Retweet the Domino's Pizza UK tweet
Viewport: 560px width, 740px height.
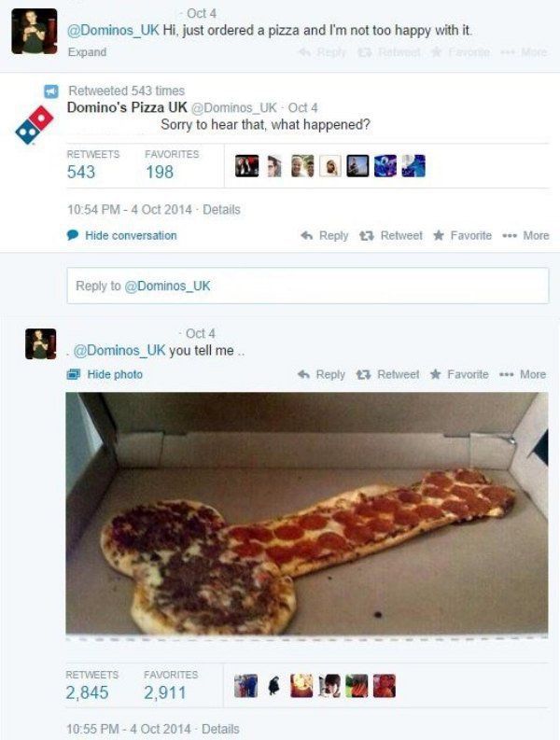(x=391, y=235)
